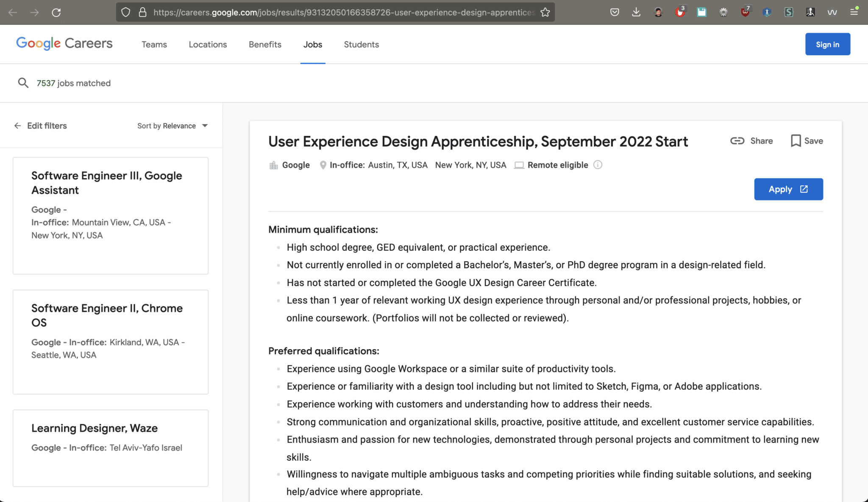
Task: Switch to the Teams section
Action: tap(154, 44)
